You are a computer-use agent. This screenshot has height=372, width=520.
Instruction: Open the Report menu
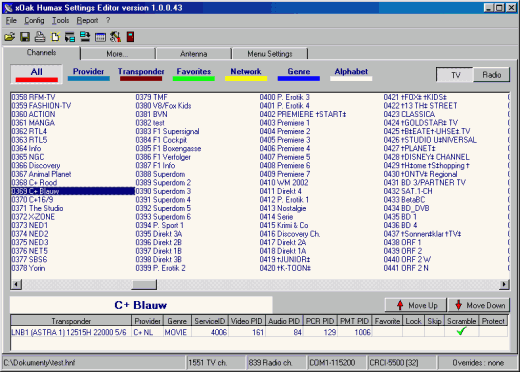(x=87, y=21)
